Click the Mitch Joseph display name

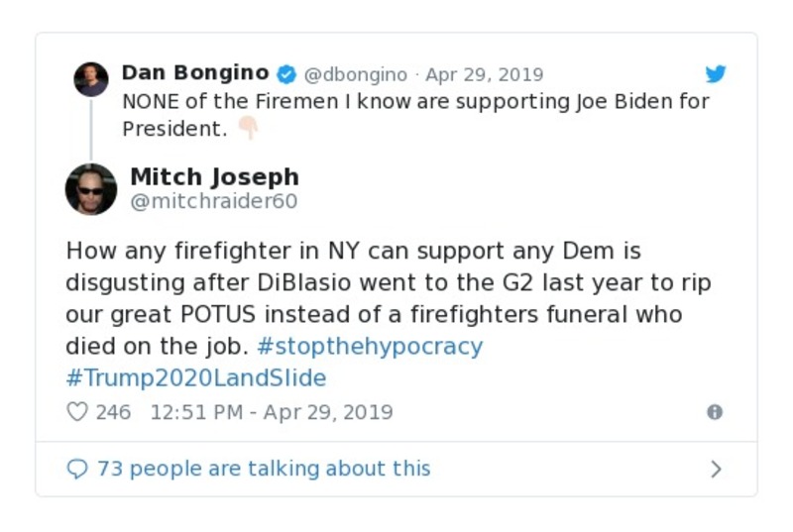(x=214, y=177)
